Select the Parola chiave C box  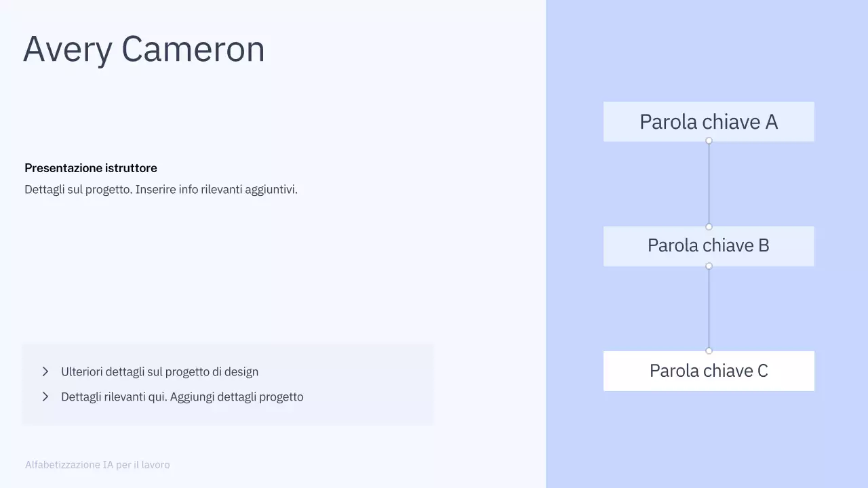(x=709, y=371)
